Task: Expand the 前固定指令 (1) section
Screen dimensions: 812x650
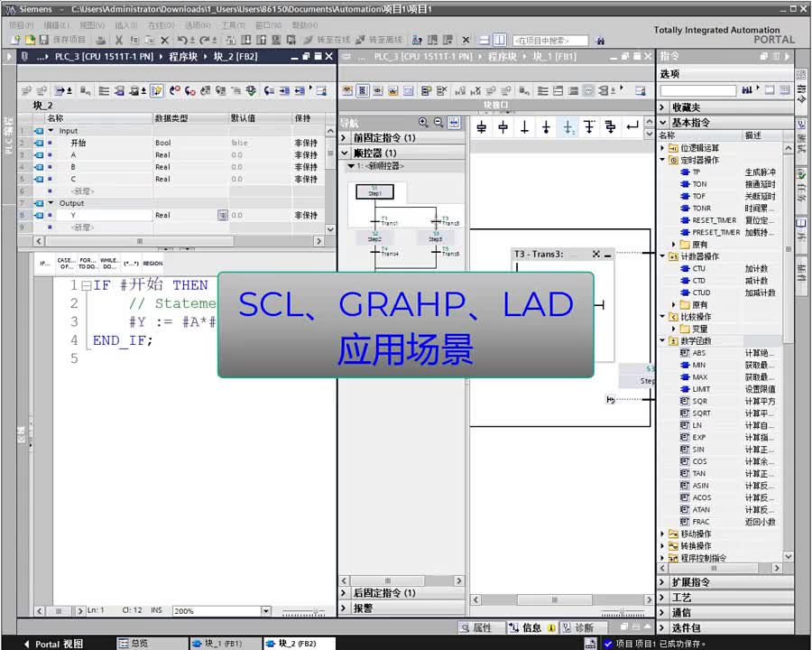Action: coord(345,138)
